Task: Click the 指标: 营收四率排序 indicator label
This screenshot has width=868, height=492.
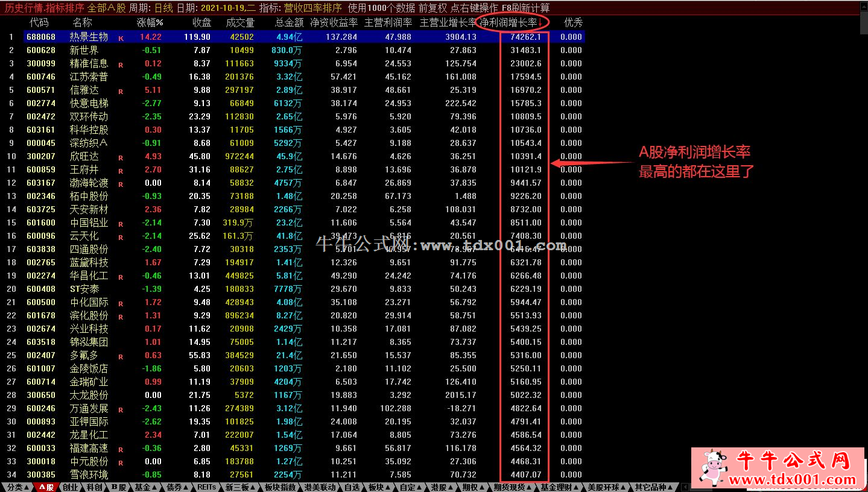Action: (x=300, y=8)
